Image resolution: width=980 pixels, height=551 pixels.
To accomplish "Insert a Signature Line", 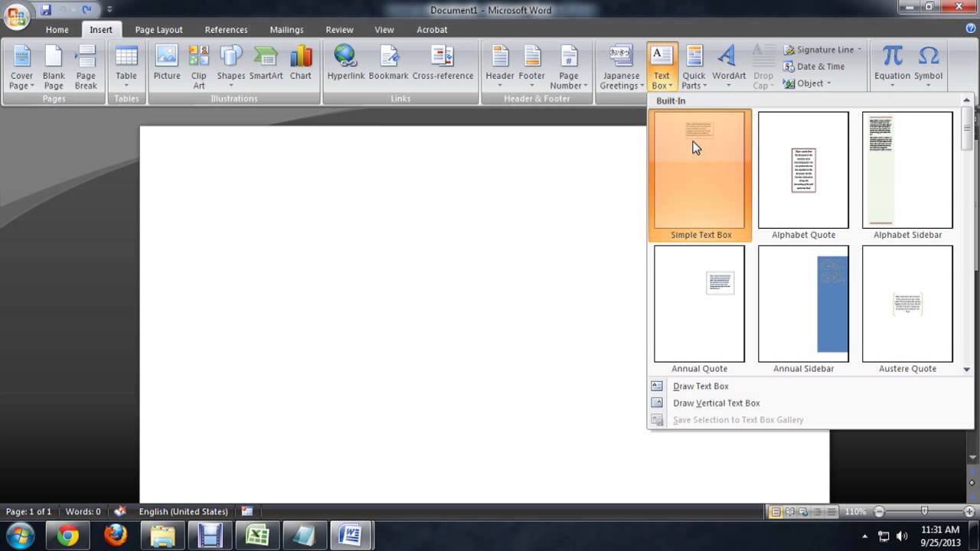I will click(x=823, y=50).
